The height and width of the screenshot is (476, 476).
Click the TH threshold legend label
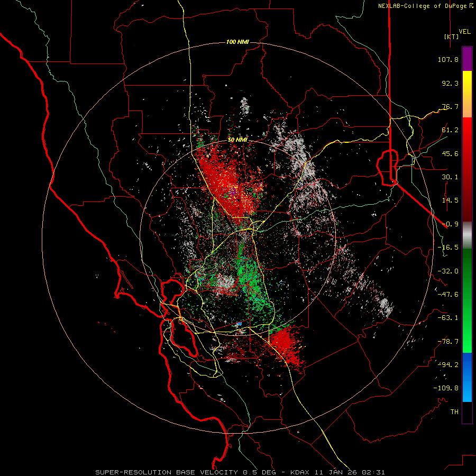(x=454, y=412)
